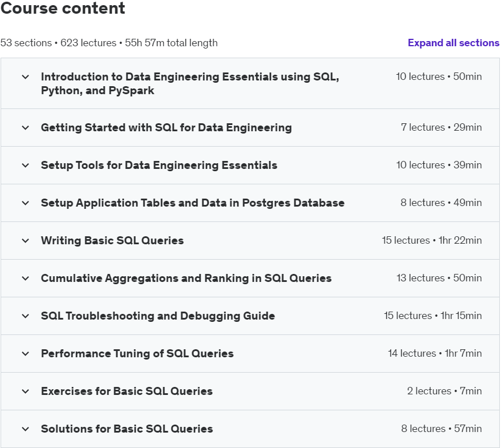The width and height of the screenshot is (501, 448).
Task: Click the 2 lectures • 7min label
Action: [444, 391]
